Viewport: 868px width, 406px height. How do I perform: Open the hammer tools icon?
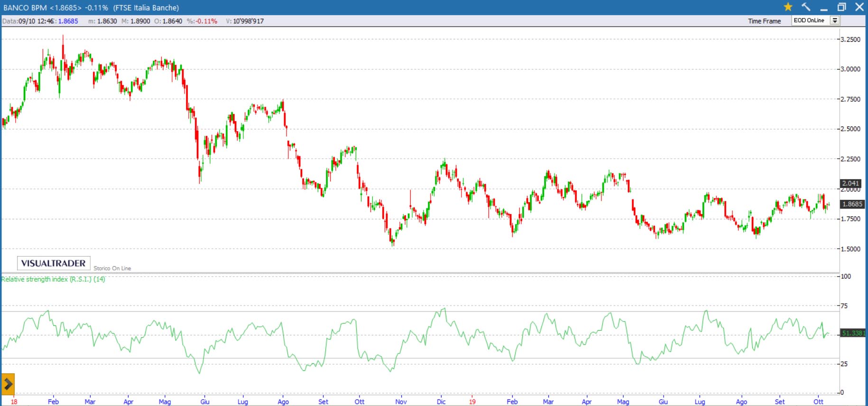[x=806, y=7]
